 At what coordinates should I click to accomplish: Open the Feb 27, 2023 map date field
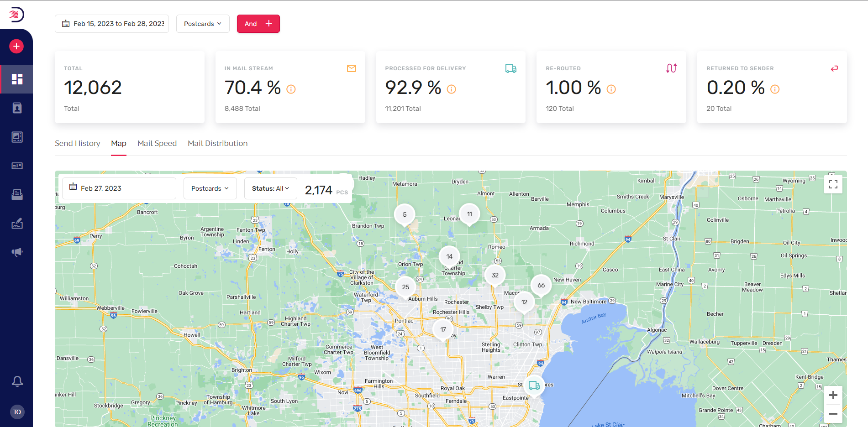[x=119, y=188]
